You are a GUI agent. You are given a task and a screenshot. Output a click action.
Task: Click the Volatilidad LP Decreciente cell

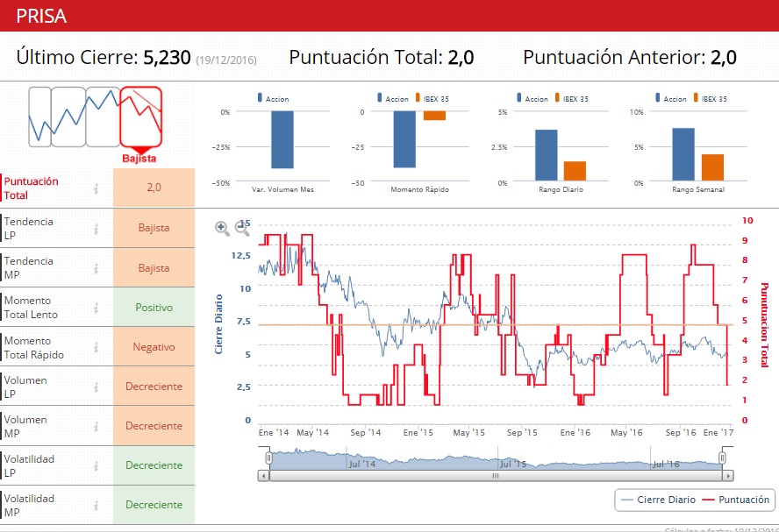click(154, 465)
